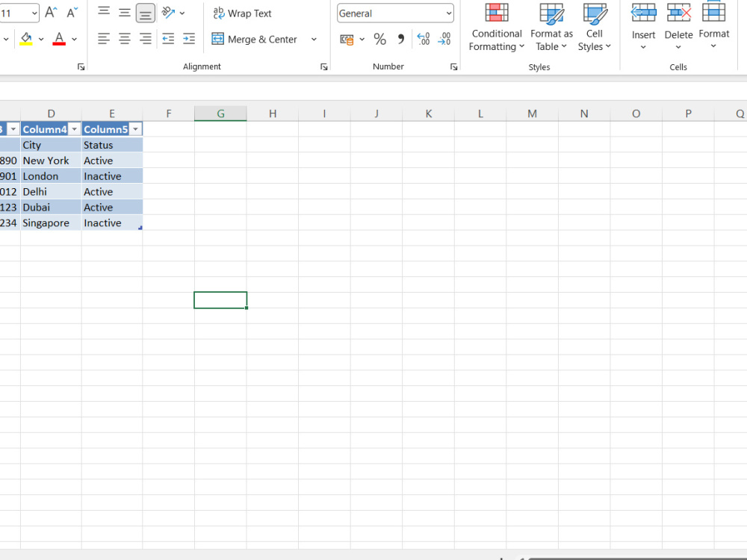
Task: Apply the yellow fill color bucket
Action: [x=26, y=39]
